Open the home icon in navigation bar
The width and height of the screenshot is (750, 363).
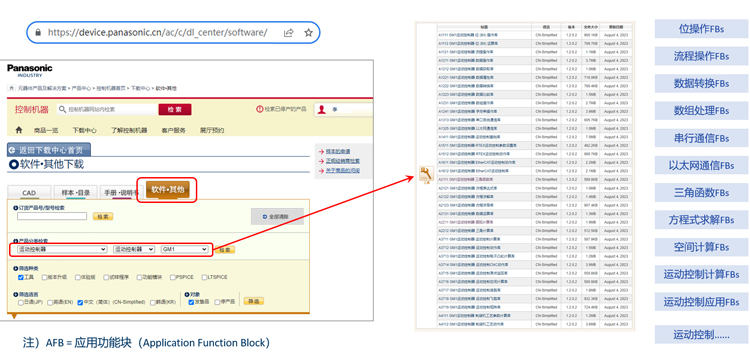point(19,130)
